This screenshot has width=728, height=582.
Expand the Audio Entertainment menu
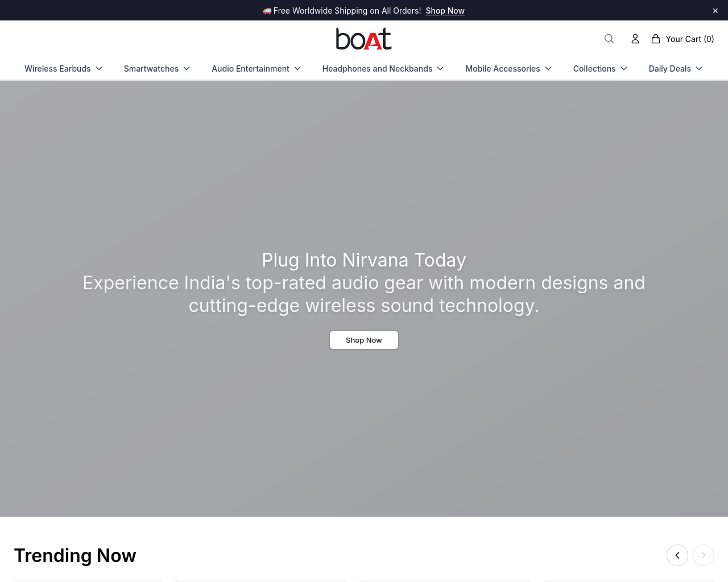257,69
